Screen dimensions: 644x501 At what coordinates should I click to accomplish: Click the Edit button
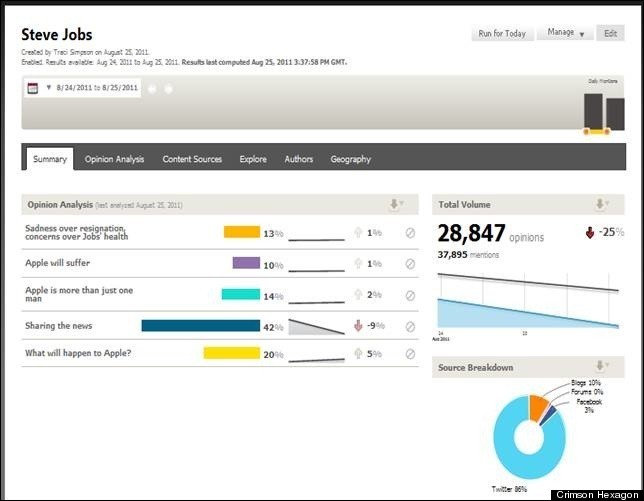610,33
